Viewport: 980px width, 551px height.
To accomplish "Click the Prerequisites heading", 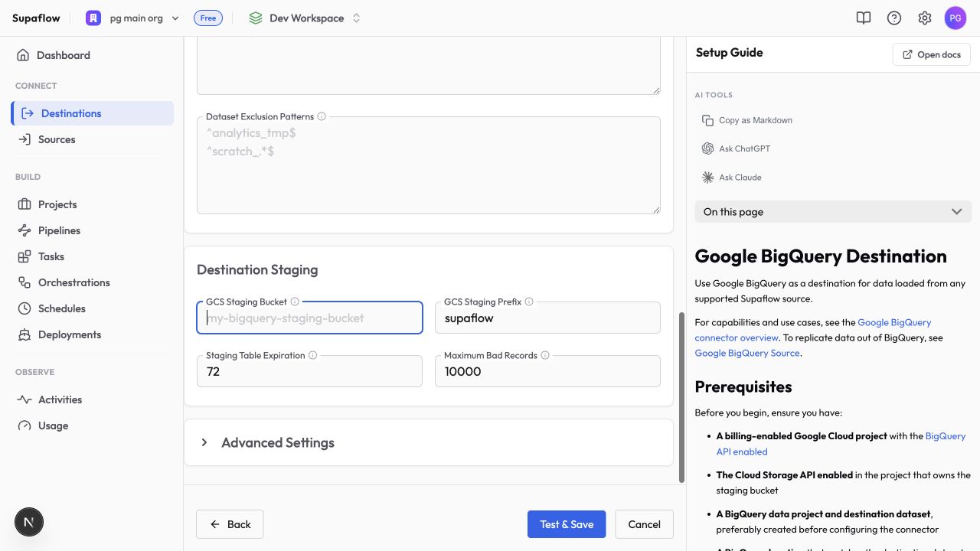I will coord(743,386).
